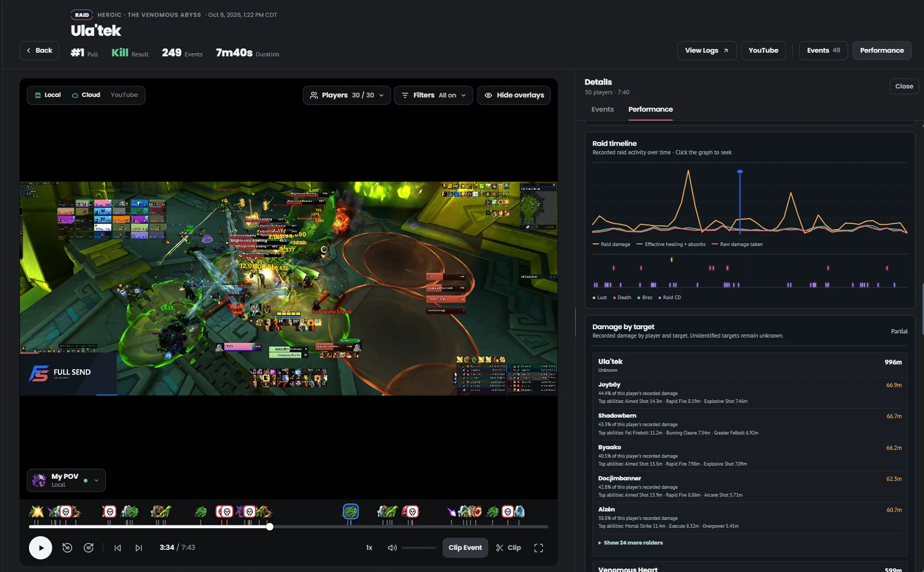Viewport: 924px width, 572px height.
Task: Click the 7m40s Duration value
Action: (247, 53)
